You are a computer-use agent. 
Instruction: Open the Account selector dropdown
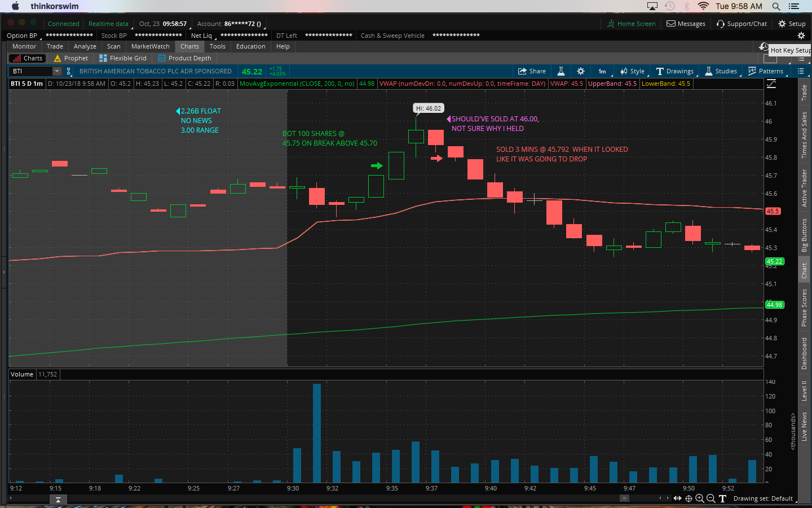pos(230,24)
